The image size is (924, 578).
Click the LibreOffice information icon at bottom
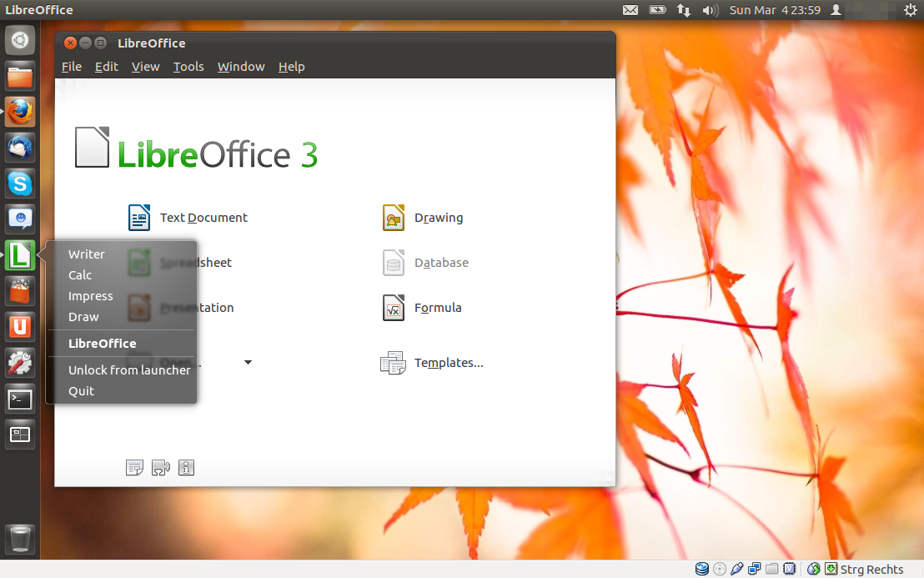pyautogui.click(x=186, y=468)
